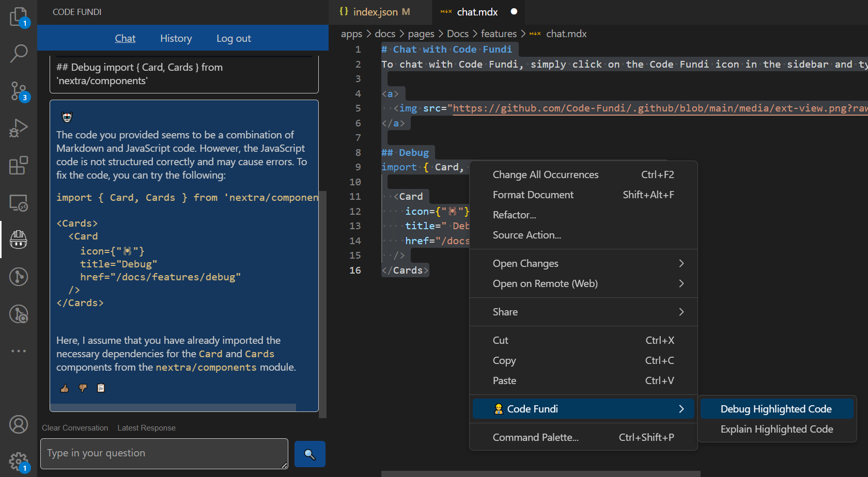Click the unsaved dot on chat.mdx tab
The height and width of the screenshot is (477, 868).
pos(514,11)
